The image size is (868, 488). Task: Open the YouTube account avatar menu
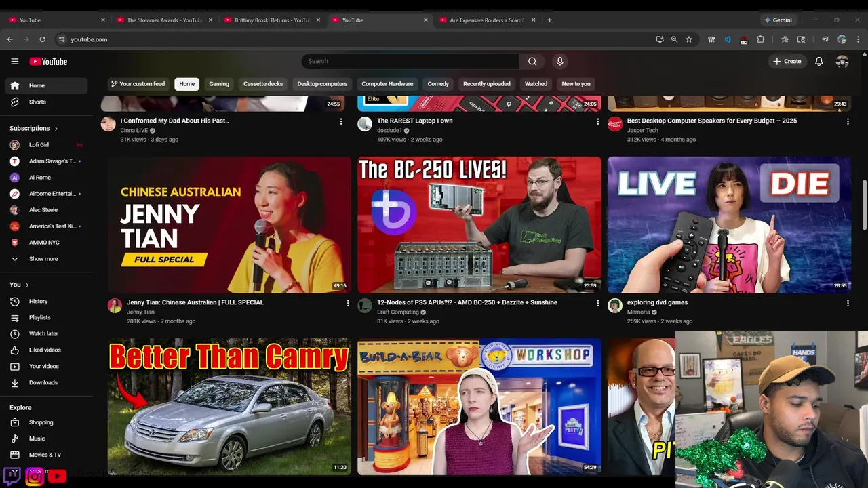pos(842,62)
